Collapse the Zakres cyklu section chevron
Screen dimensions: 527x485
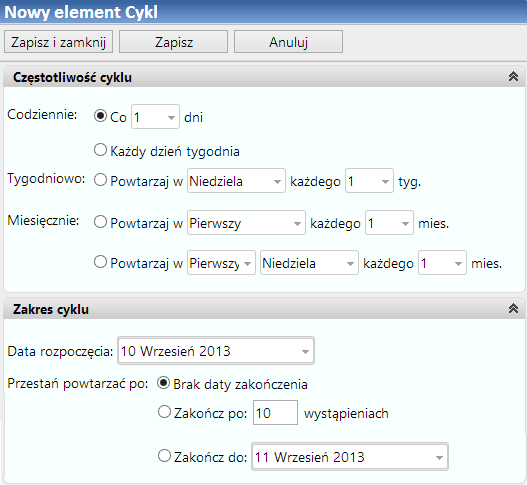513,308
